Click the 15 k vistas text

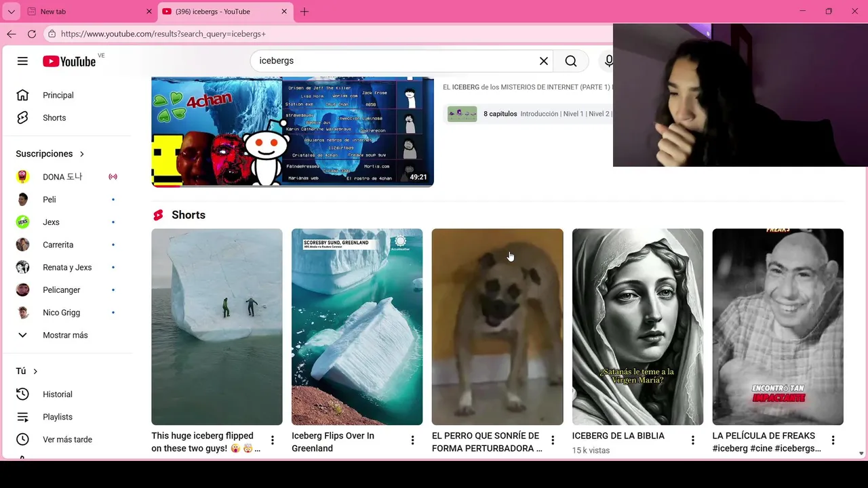[591, 451]
